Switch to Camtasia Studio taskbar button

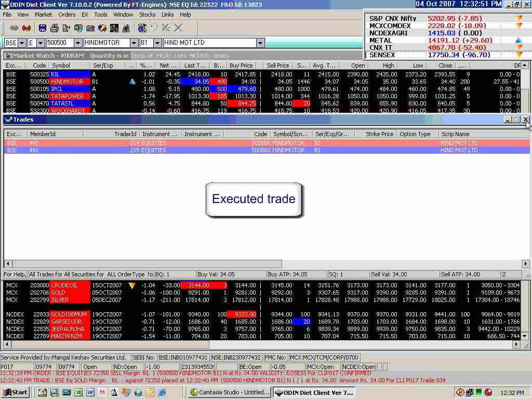(x=230, y=393)
